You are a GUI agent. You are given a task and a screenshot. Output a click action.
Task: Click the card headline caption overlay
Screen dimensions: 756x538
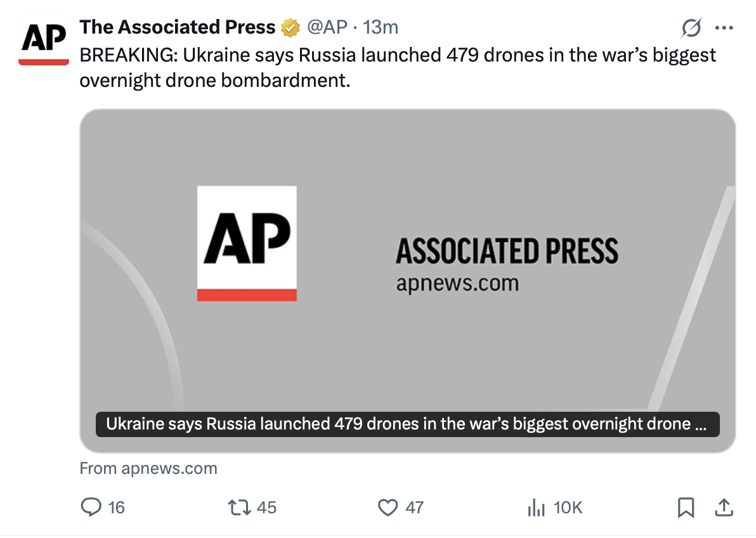point(407,424)
